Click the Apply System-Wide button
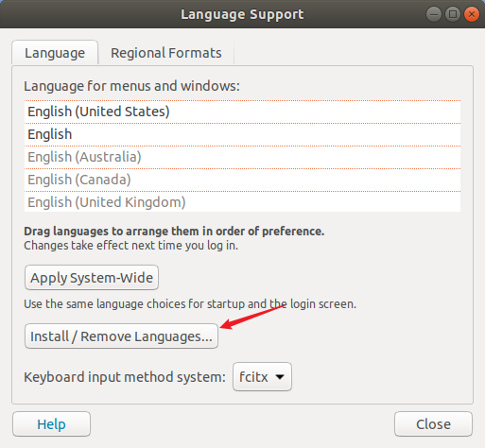The width and height of the screenshot is (485, 448). [x=92, y=278]
